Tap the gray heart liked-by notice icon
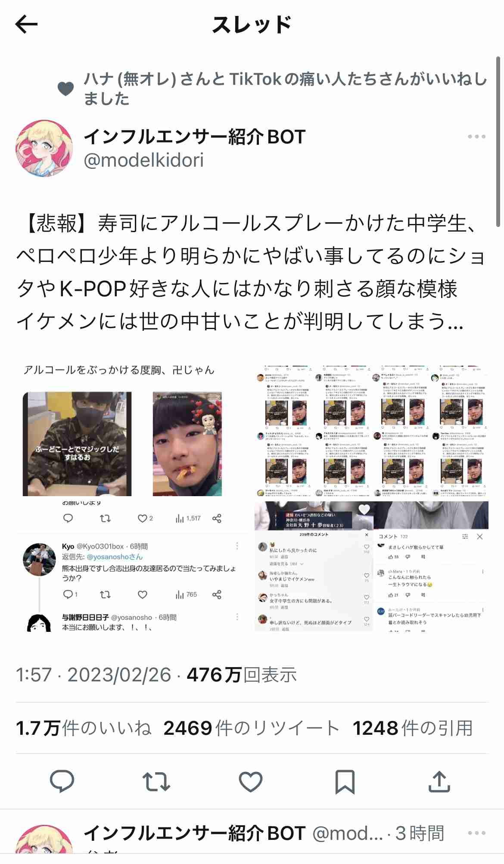504x864 pixels. coord(66,89)
